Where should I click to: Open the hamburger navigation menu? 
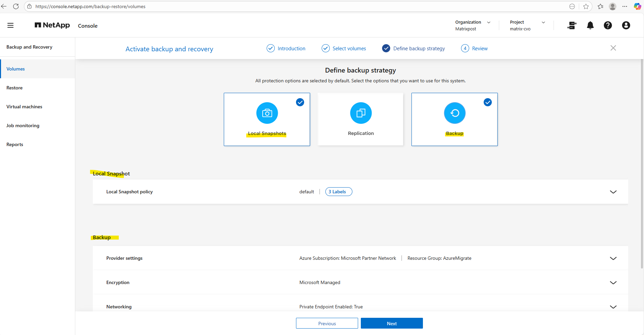tap(10, 25)
